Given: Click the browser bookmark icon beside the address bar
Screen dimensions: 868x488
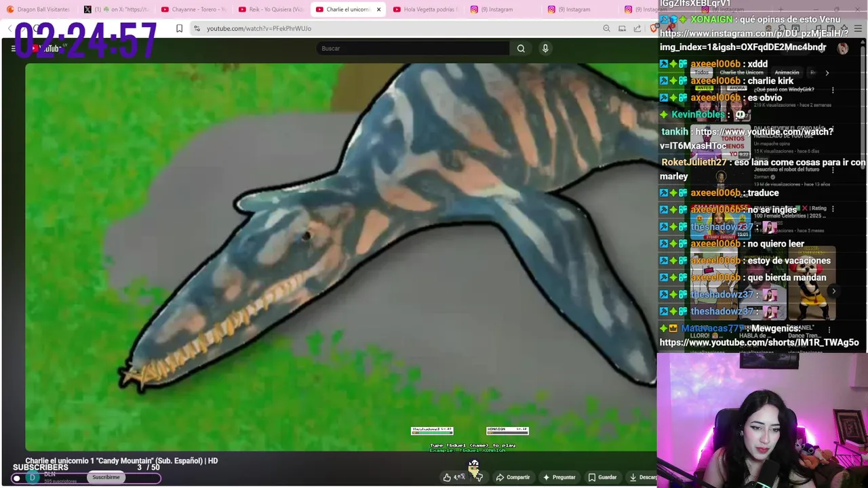Looking at the screenshot, I should click(179, 28).
